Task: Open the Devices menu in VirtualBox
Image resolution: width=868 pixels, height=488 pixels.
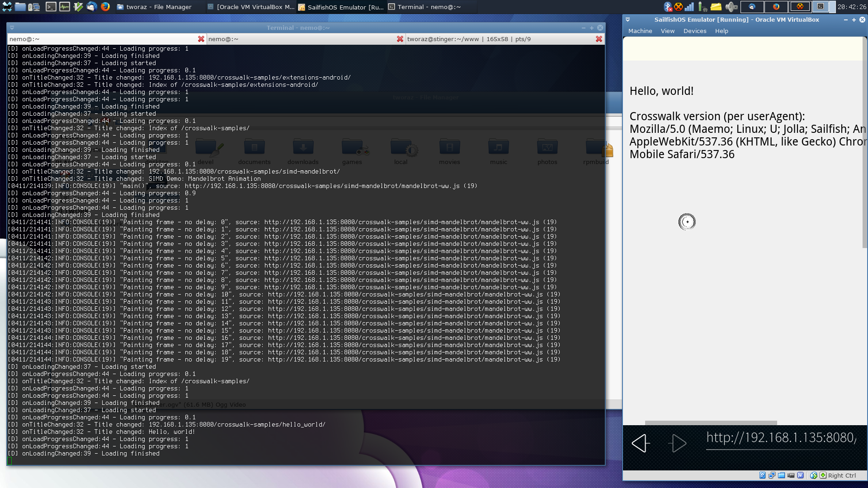Action: click(x=694, y=31)
